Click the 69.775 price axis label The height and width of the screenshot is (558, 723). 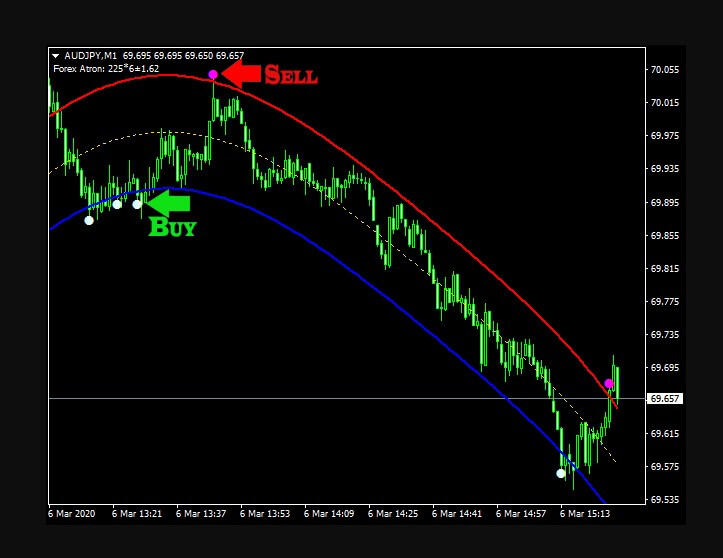pos(664,302)
